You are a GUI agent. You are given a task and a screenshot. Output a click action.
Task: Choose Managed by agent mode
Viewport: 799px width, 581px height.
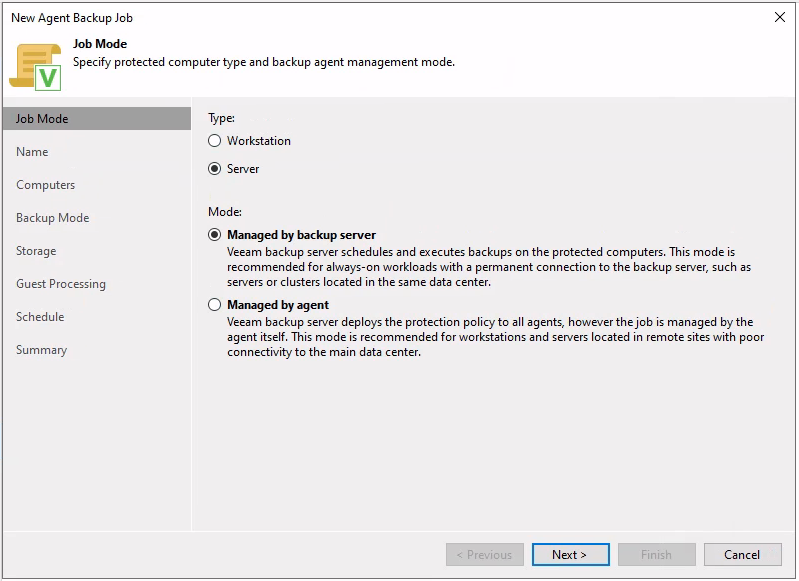point(215,305)
